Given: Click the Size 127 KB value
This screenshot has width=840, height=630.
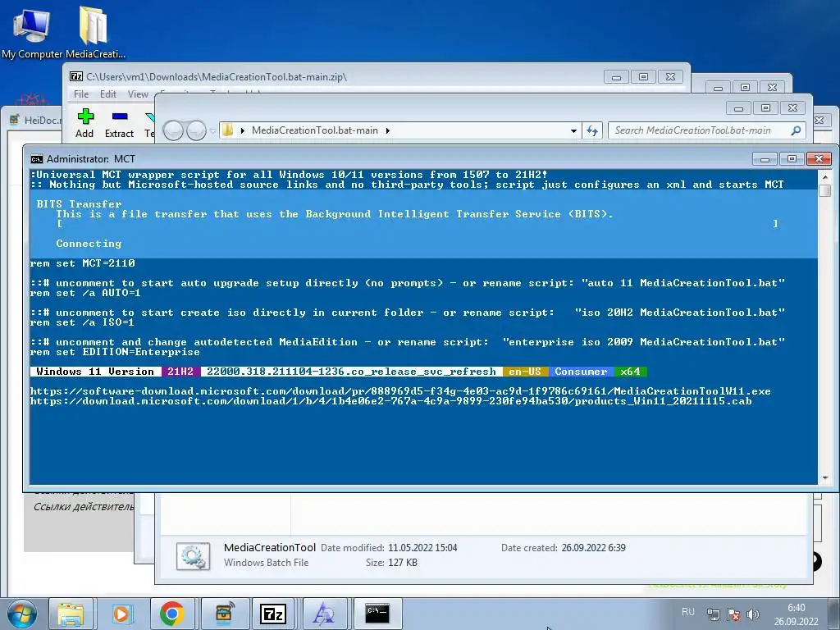Looking at the screenshot, I should click(x=403, y=563).
